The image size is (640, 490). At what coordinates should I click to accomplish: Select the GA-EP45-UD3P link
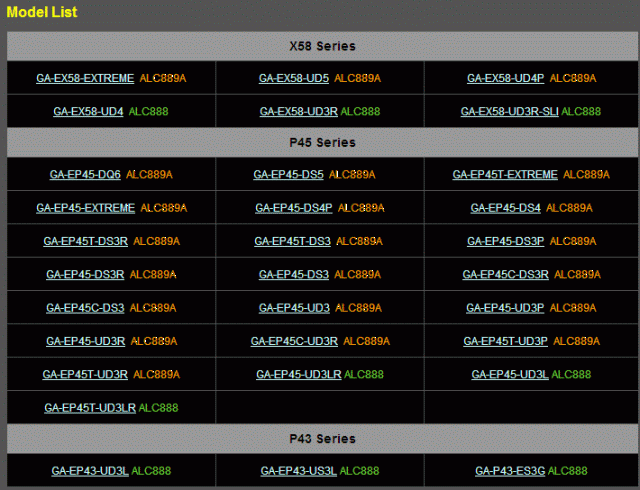tap(505, 308)
